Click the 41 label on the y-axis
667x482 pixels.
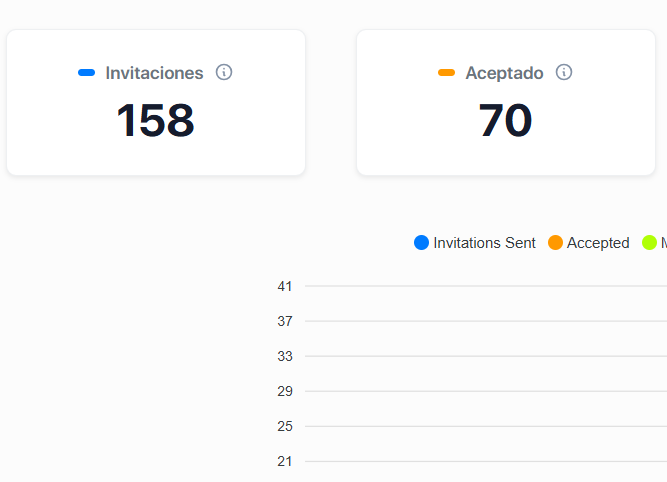click(285, 287)
